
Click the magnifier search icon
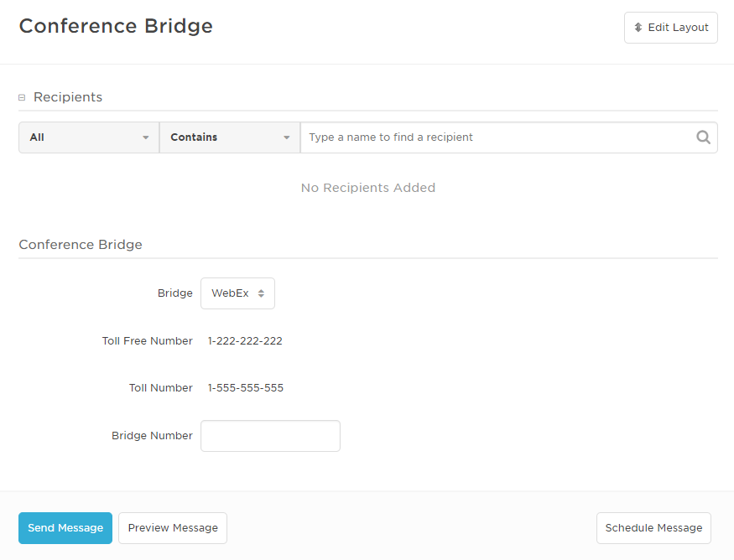[x=703, y=137]
